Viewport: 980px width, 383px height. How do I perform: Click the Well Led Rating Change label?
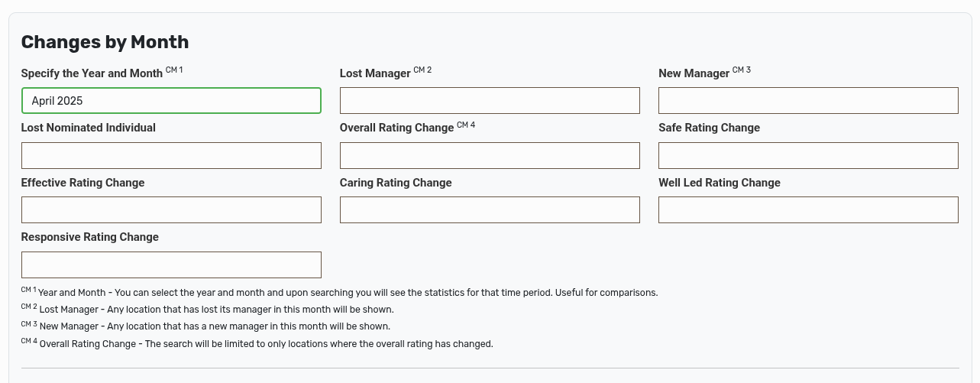point(719,183)
